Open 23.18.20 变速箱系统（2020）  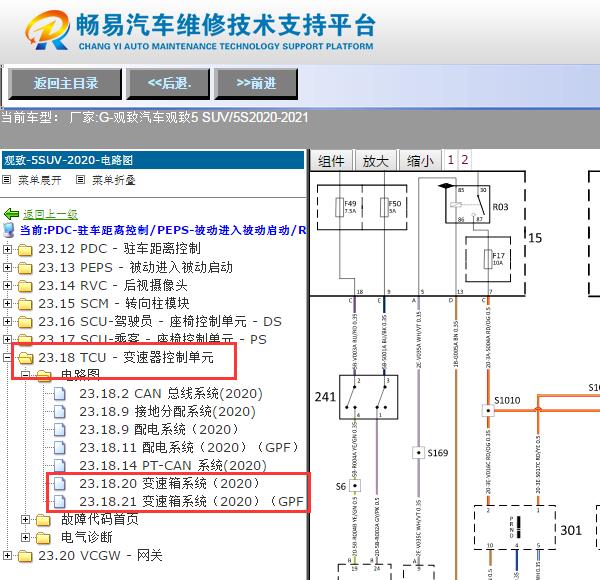pyautogui.click(x=170, y=483)
